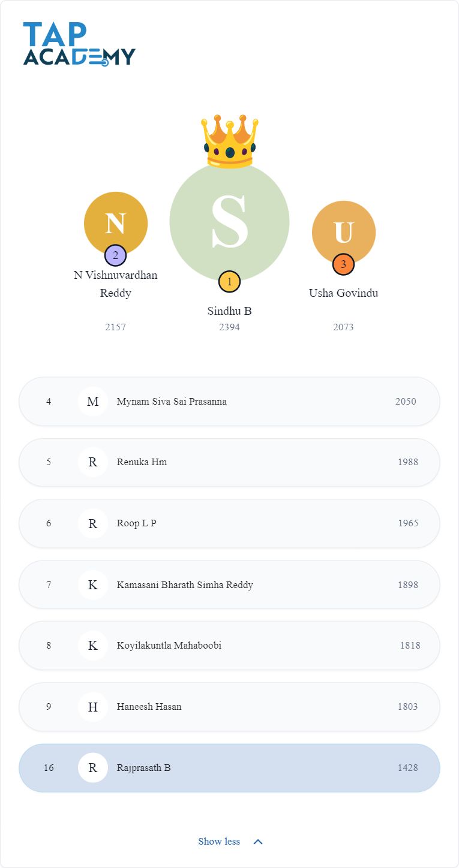Click the gold crown icon

pos(230,141)
